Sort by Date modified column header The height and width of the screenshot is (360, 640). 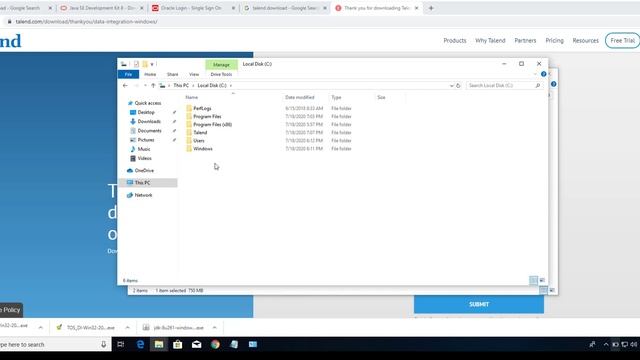coord(300,97)
